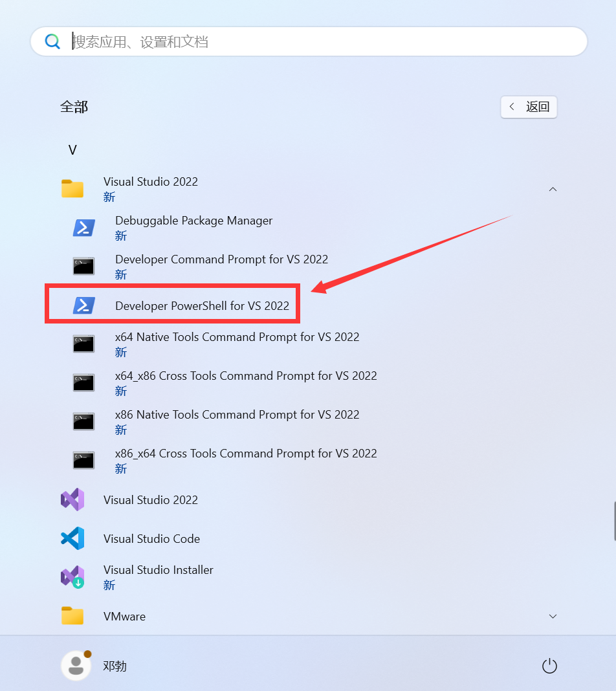Collapse the Visual Studio 2022 folder chevron
616x691 pixels.
(553, 189)
